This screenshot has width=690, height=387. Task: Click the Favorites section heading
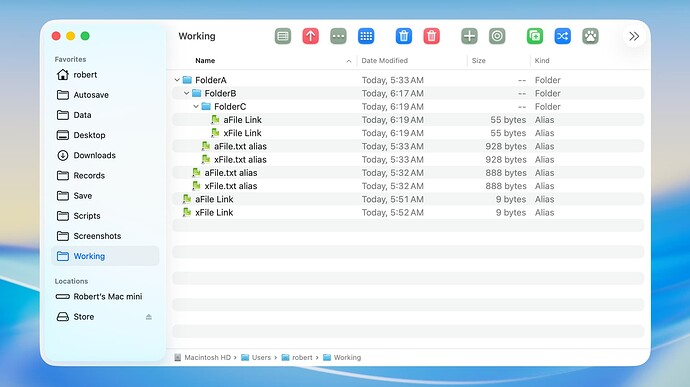pos(70,59)
